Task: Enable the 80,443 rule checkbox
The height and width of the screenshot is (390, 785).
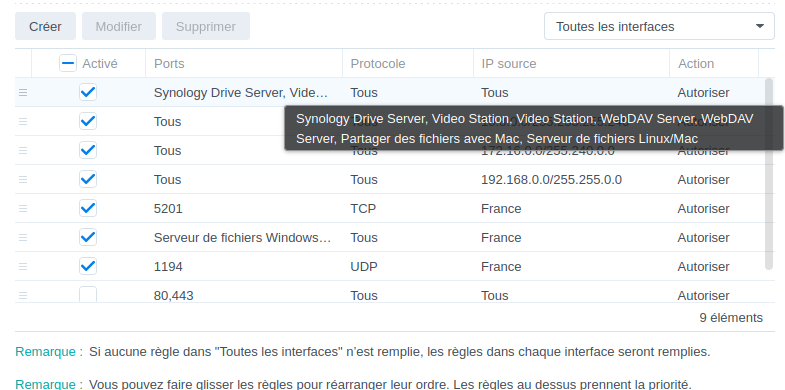Action: [x=88, y=294]
